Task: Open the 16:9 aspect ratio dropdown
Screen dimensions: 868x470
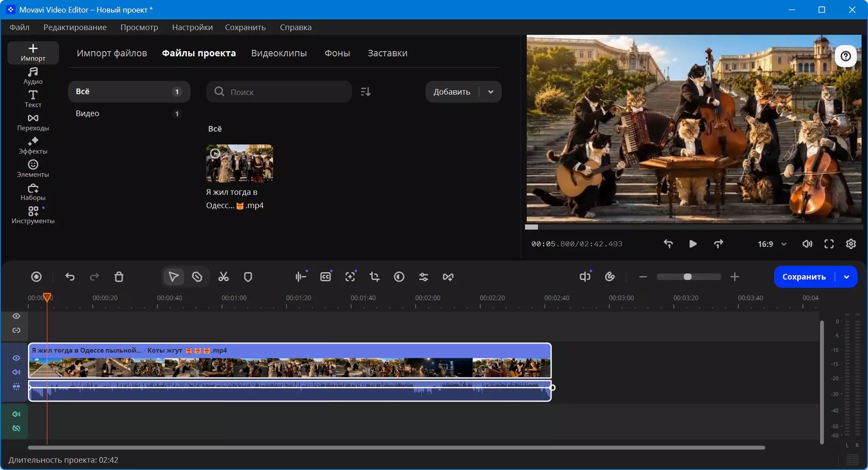Action: [772, 244]
